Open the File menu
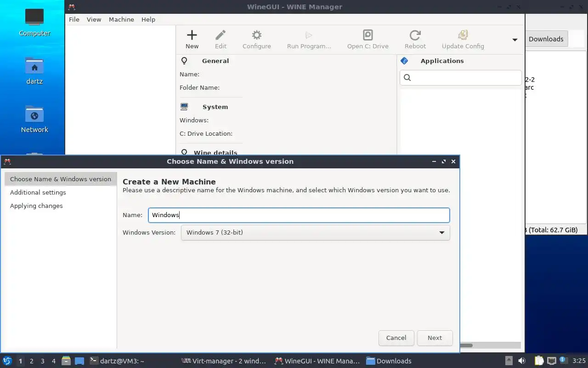The height and width of the screenshot is (368, 588). coord(74,19)
